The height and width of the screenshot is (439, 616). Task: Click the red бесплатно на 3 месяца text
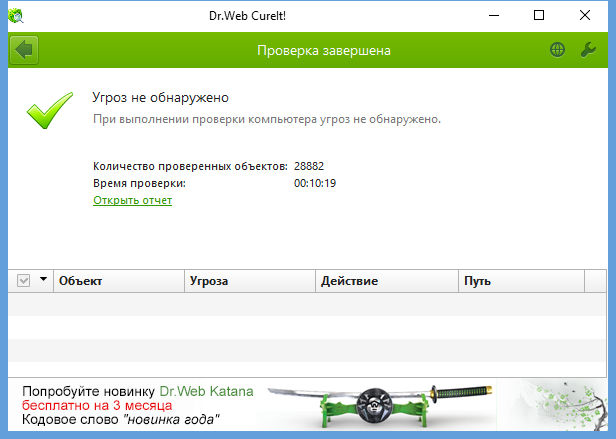97,405
